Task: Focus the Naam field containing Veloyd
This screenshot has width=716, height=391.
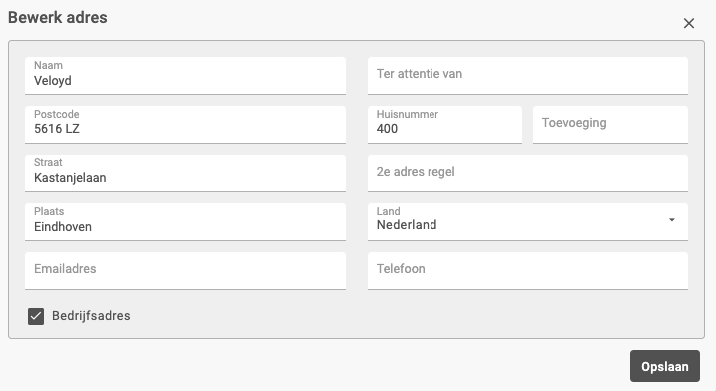Action: (x=185, y=76)
